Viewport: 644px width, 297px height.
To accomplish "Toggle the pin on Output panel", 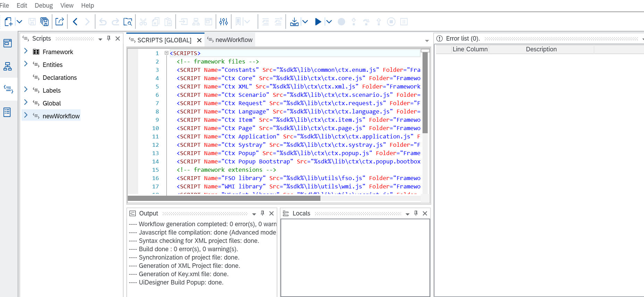I will coord(262,213).
